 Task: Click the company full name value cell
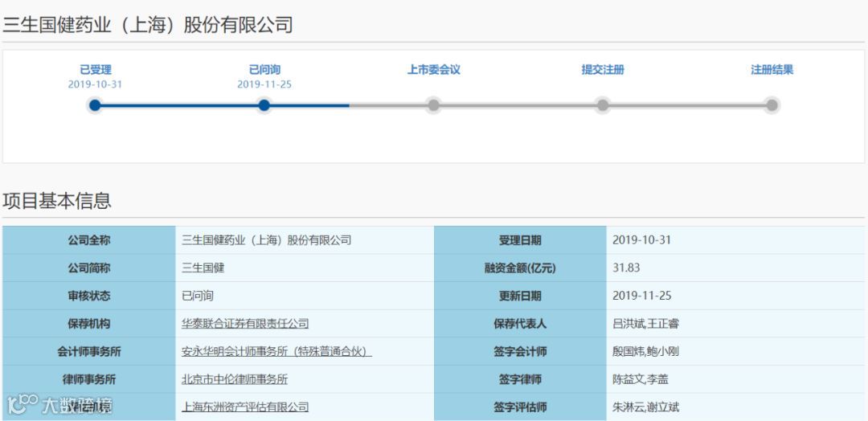(305, 240)
